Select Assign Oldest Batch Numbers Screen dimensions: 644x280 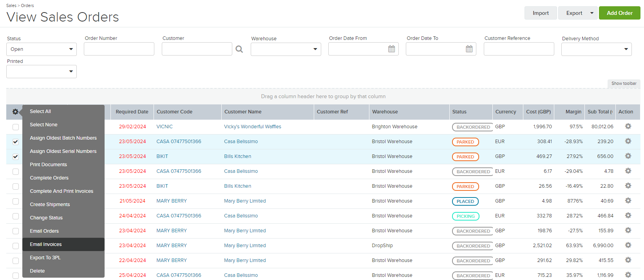63,138
